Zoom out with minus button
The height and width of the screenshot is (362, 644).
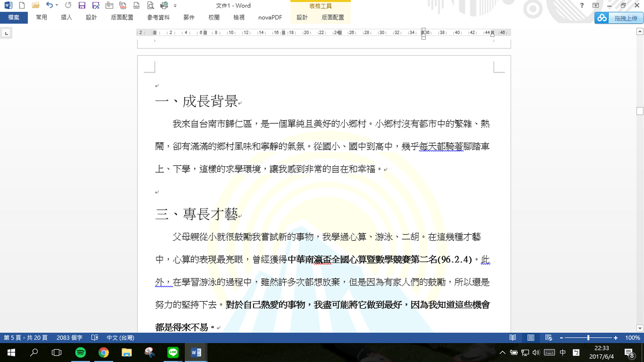click(562, 338)
